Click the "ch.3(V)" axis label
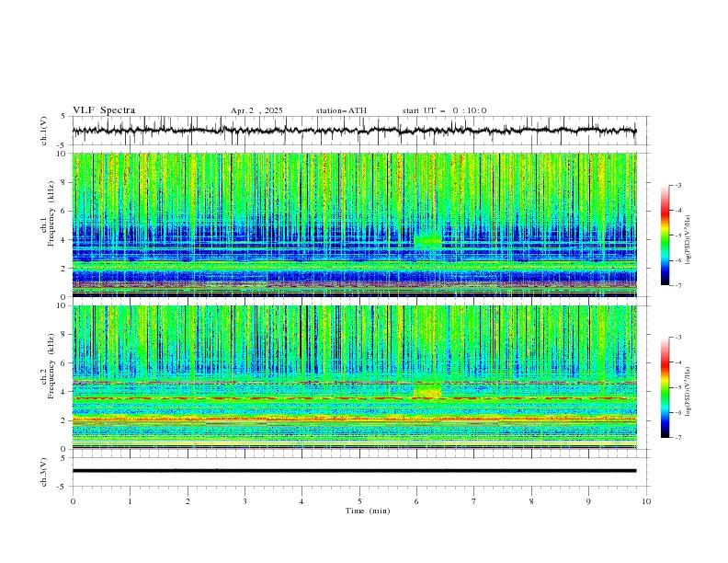The image size is (728, 563). 44,472
